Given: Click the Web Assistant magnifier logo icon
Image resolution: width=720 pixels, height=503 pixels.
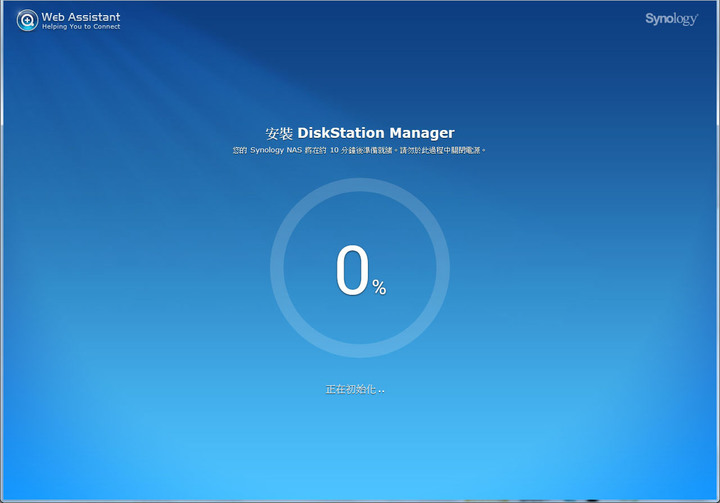Looking at the screenshot, I should coord(28,20).
